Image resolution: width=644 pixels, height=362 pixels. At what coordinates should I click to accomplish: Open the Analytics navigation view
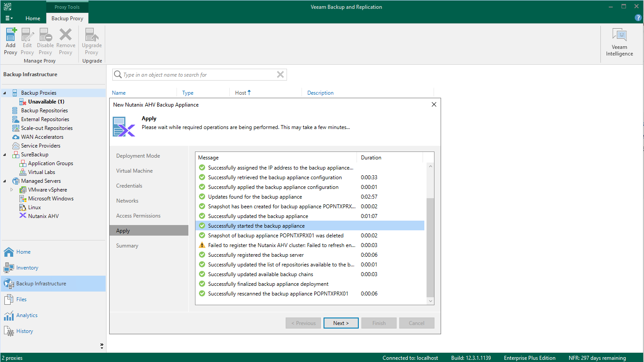pyautogui.click(x=27, y=315)
